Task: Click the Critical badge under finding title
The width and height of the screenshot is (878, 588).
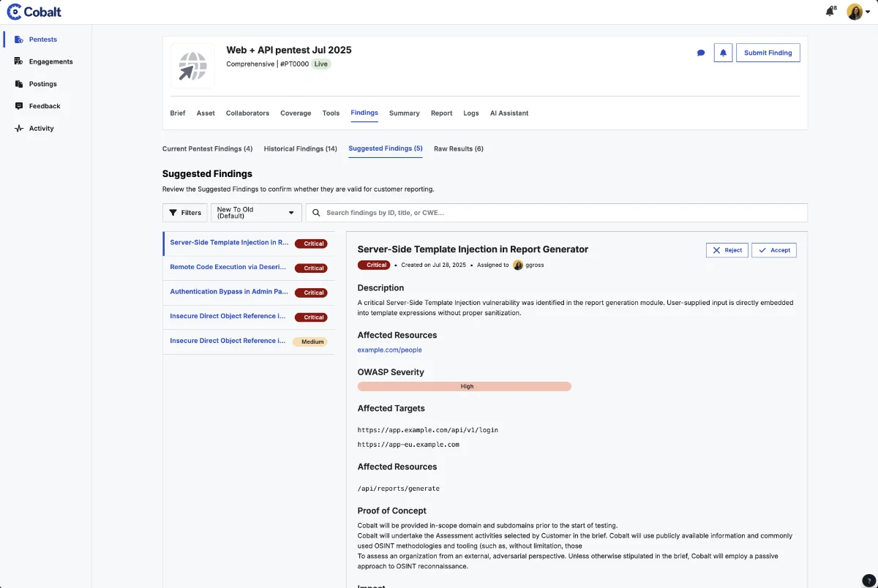Action: [374, 265]
